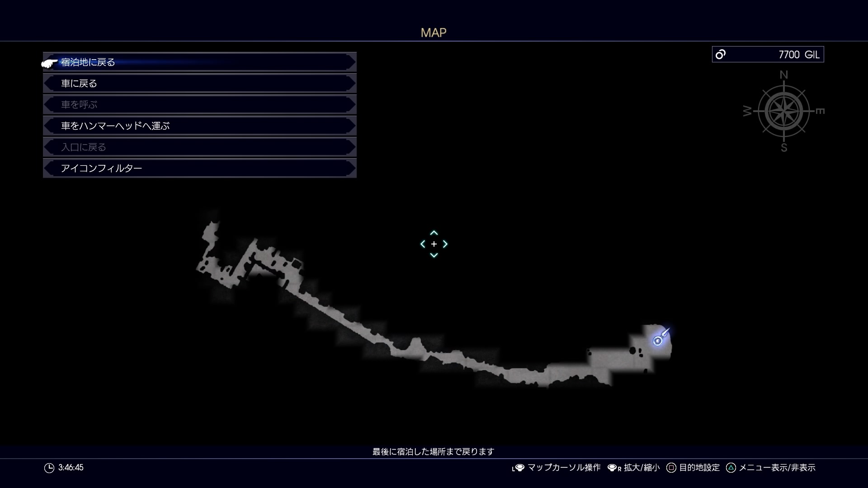Click the 7700 GIL money display

[798, 55]
